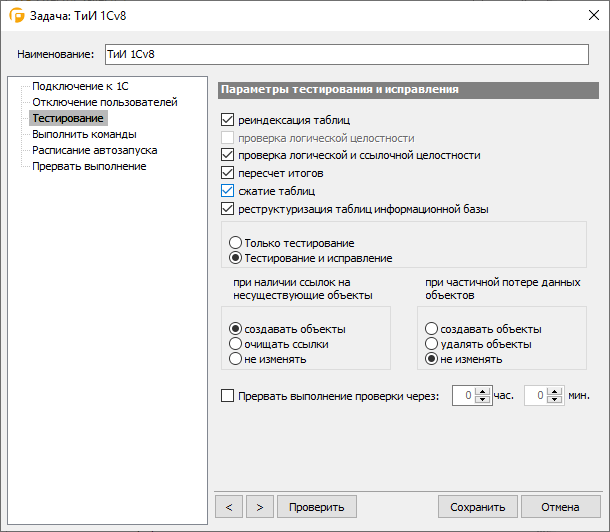Uncheck реструктуризация таблиц информационной базы
This screenshot has height=532, width=610.
(x=227, y=209)
